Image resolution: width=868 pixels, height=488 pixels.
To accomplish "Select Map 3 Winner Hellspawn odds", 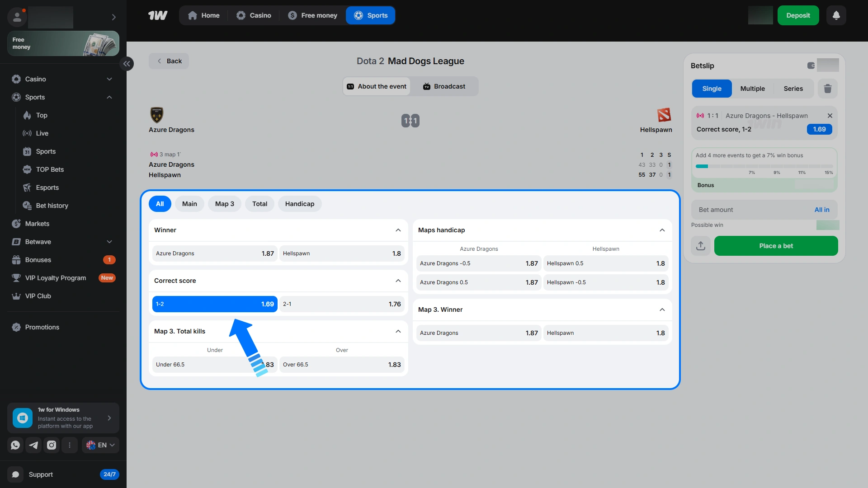I will pyautogui.click(x=606, y=333).
